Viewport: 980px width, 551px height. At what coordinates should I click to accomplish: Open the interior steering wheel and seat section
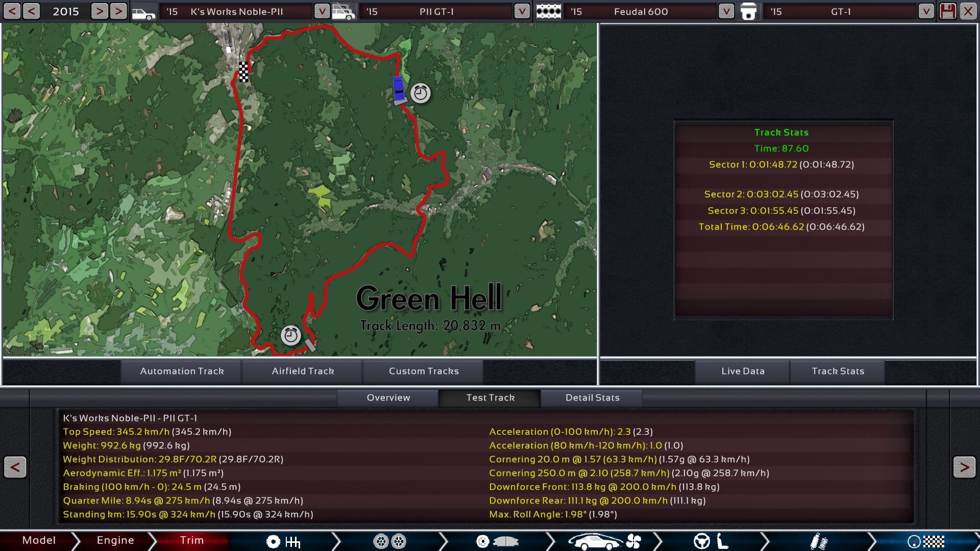point(711,541)
